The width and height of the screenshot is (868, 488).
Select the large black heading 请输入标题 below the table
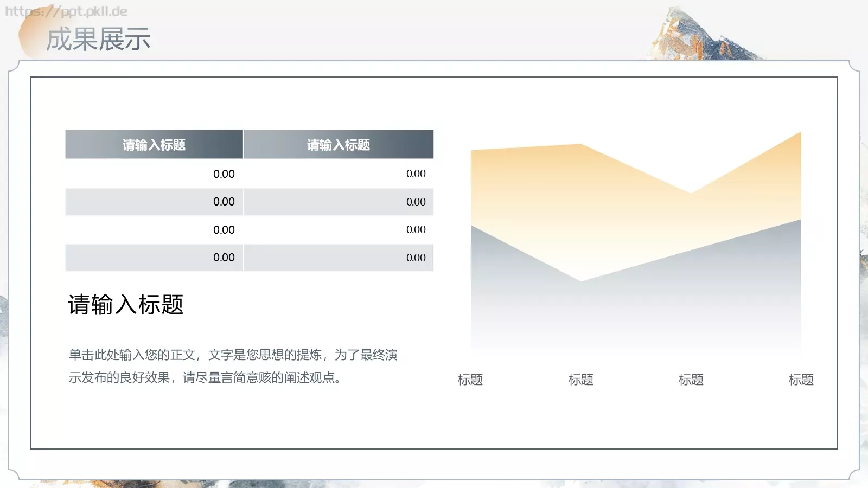(126, 304)
